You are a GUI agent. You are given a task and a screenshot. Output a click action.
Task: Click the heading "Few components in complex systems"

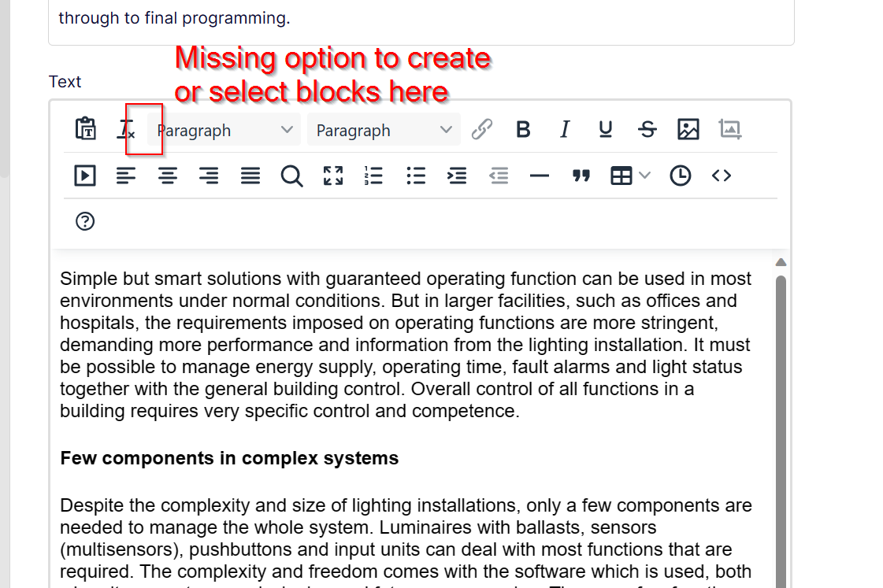(x=229, y=458)
